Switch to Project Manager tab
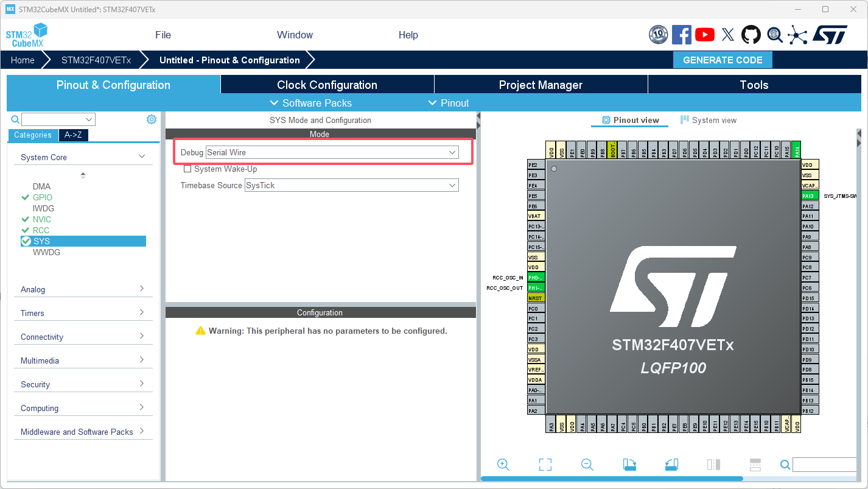The width and height of the screenshot is (868, 489). 541,85
